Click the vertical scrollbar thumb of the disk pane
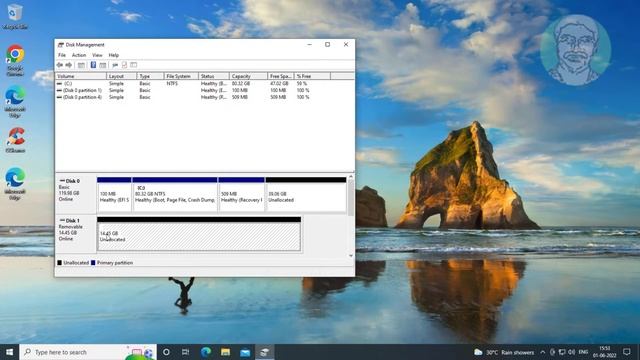640x360 pixels. [351, 197]
